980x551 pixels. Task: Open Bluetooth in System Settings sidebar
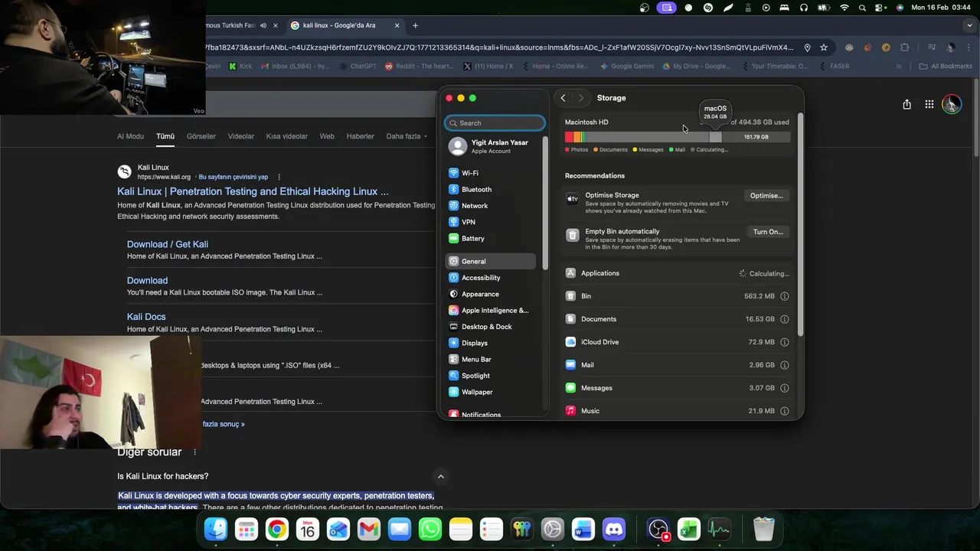[490, 189]
